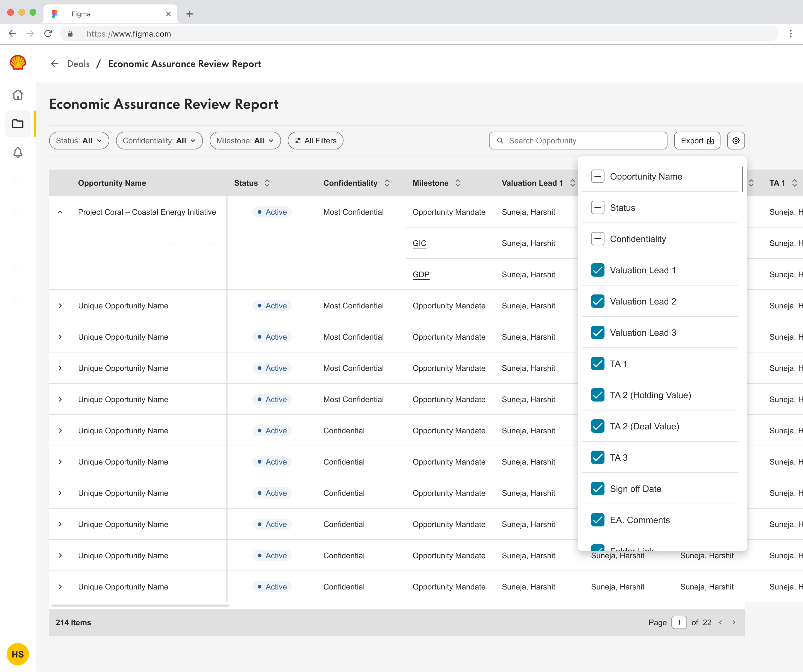
Task: Click the search magnifier icon
Action: pos(500,141)
